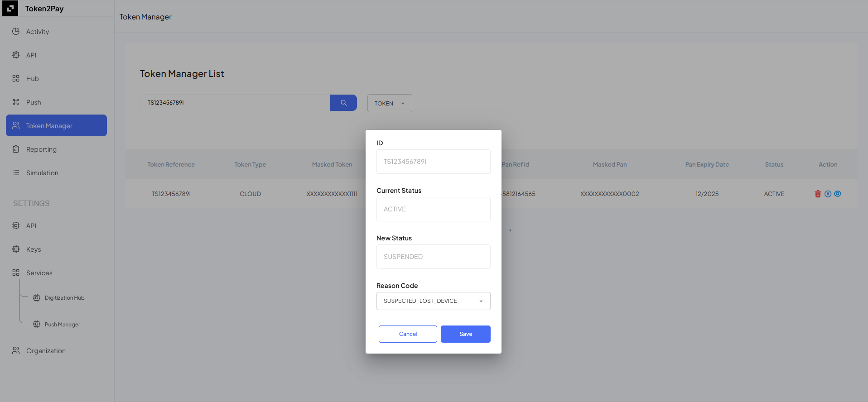Viewport: 868px width, 402px height.
Task: Click the Pan Expiry Date column header
Action: coord(707,164)
